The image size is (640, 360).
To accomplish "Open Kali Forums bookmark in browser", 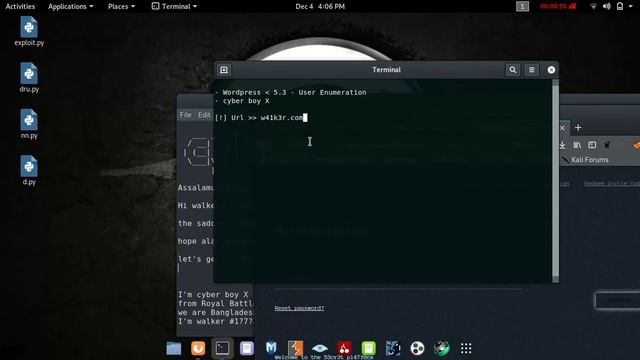I will 585,160.
